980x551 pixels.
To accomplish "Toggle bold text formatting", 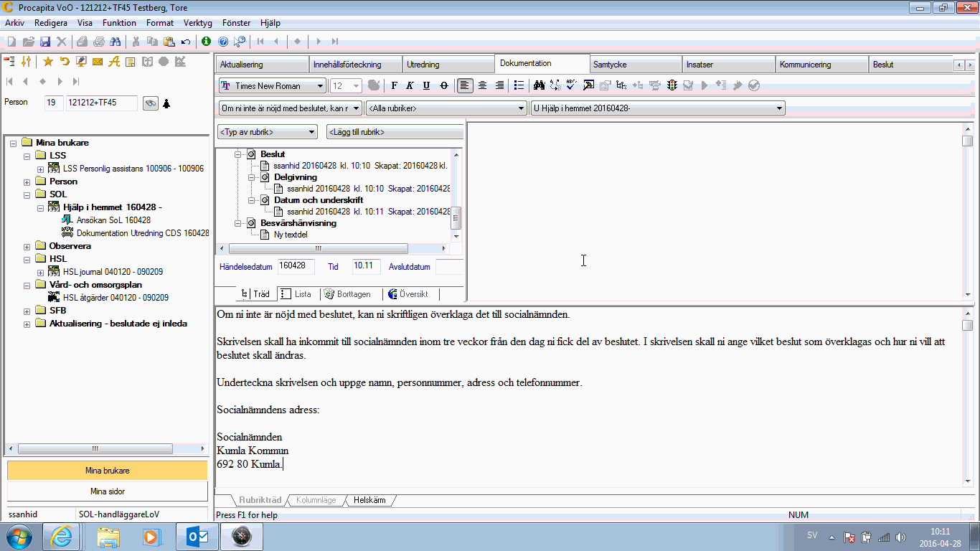I will coord(394,85).
